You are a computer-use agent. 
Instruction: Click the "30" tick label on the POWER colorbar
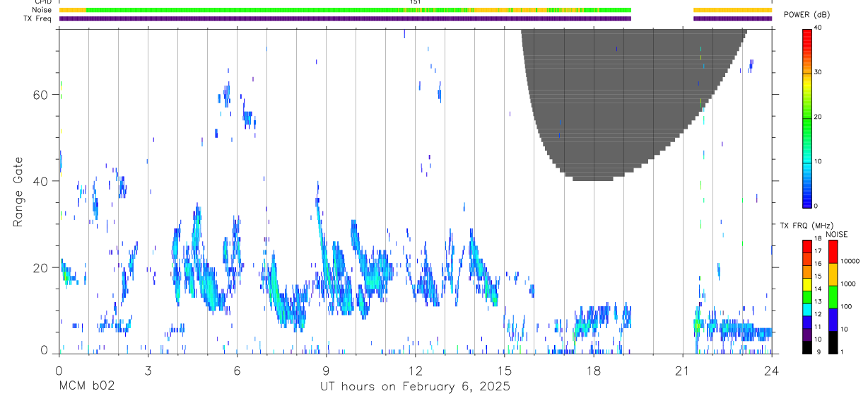(x=819, y=72)
